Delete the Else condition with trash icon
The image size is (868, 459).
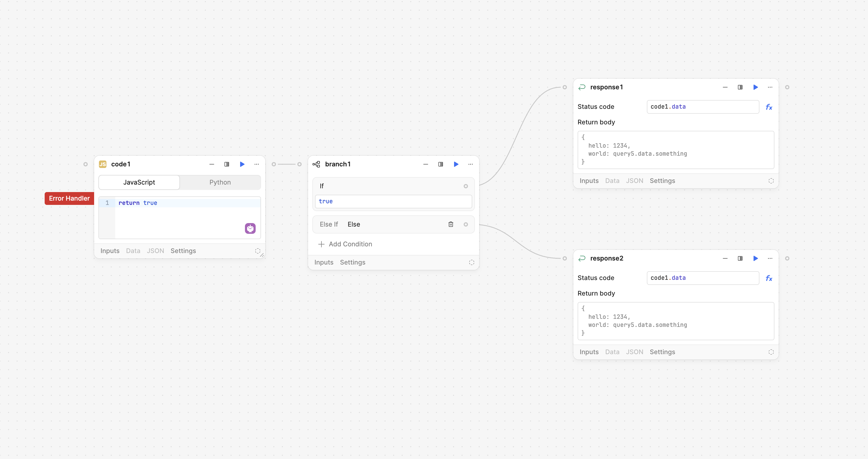coord(451,224)
